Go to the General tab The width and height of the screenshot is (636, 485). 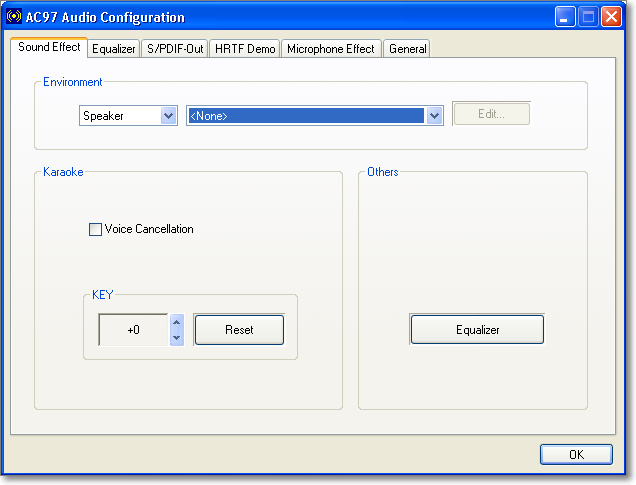407,49
